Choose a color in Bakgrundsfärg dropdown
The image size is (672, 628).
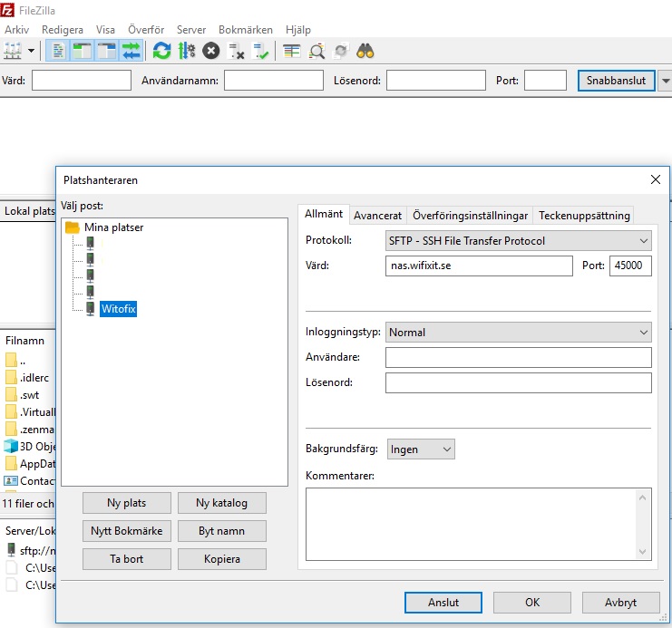coord(421,449)
